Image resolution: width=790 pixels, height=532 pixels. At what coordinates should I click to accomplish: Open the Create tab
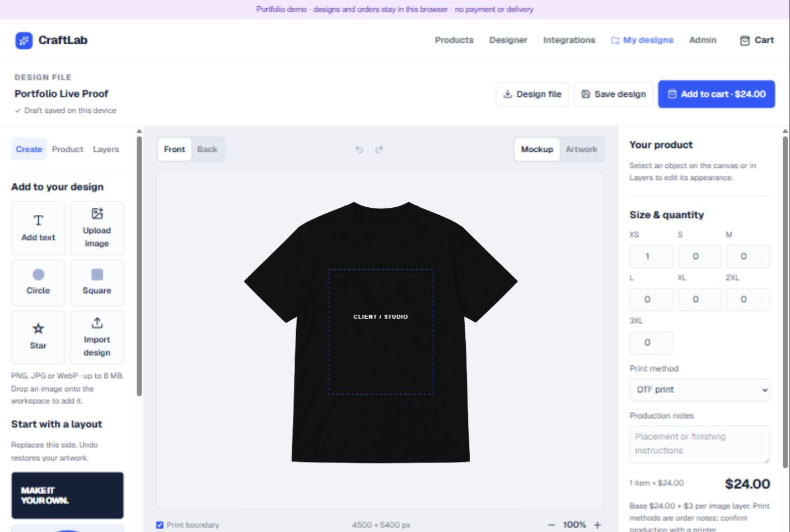click(x=29, y=150)
